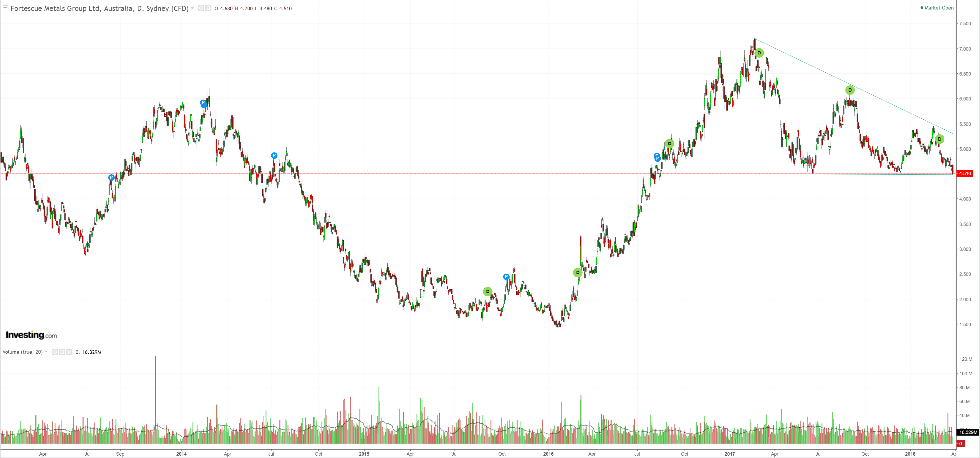Click the 16.329M volume axis label
Viewport: 980px width, 458px height.
coord(967,432)
